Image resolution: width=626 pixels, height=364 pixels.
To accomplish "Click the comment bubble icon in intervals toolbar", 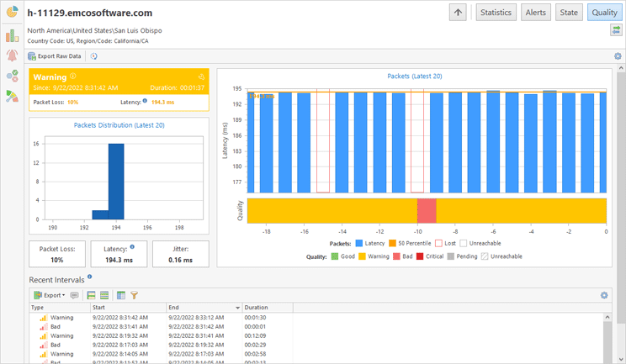I will click(x=75, y=296).
